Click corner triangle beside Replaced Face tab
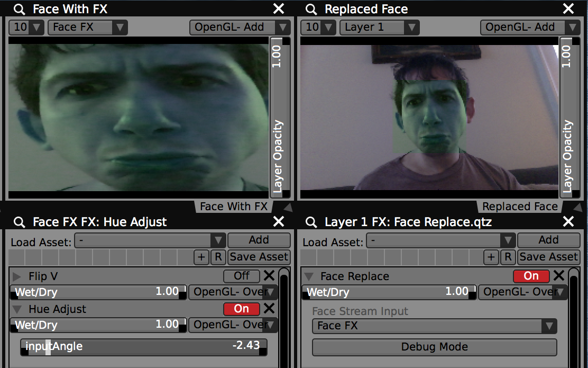Screen dimensions: 588x368 click(577, 207)
